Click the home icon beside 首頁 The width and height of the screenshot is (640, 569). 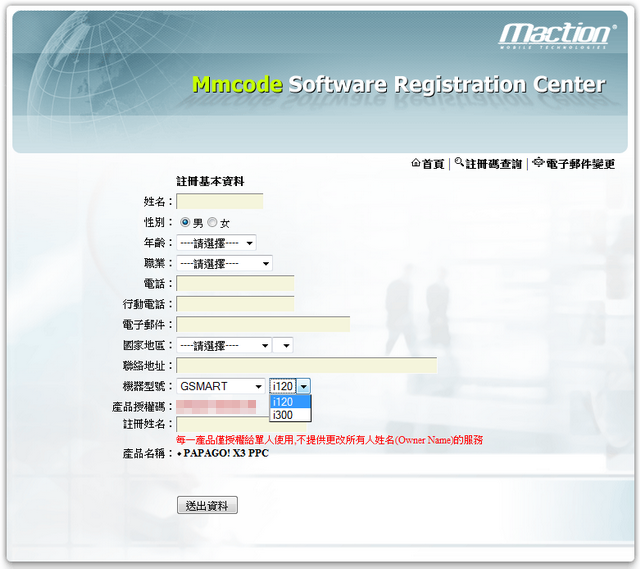tap(416, 163)
